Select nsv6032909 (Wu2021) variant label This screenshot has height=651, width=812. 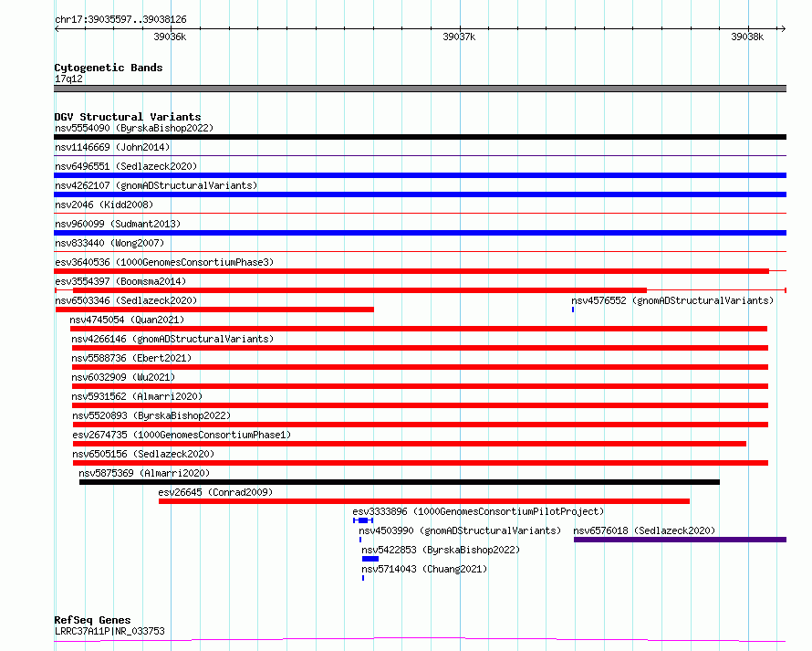coord(123,377)
